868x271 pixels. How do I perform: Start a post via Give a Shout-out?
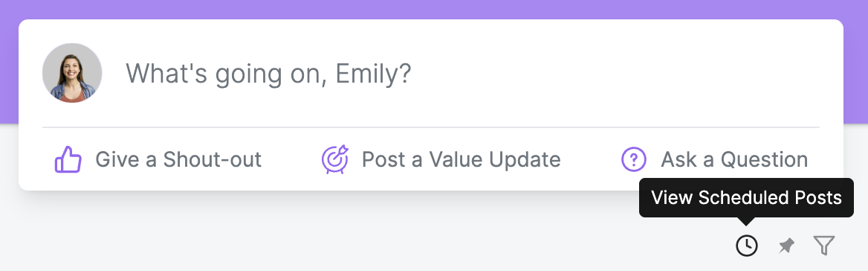[158, 159]
